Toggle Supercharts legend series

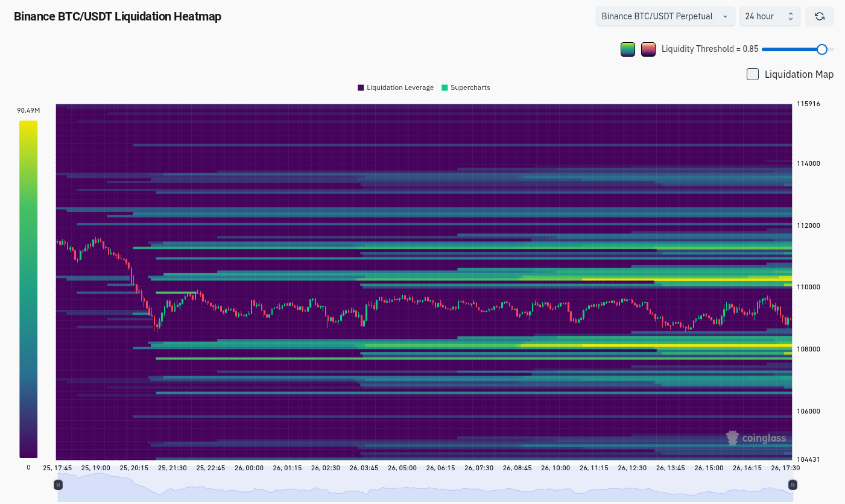click(466, 87)
